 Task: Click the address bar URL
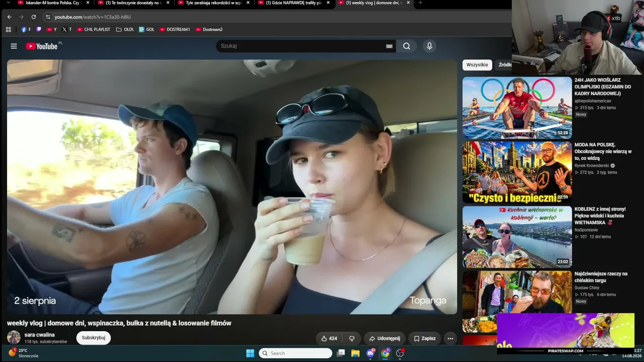pyautogui.click(x=93, y=17)
